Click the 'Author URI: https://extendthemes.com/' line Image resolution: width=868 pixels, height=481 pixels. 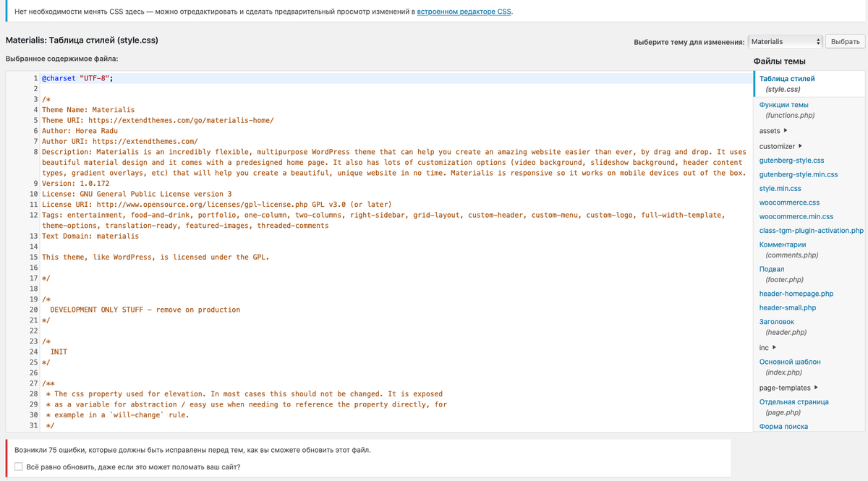pyautogui.click(x=120, y=142)
